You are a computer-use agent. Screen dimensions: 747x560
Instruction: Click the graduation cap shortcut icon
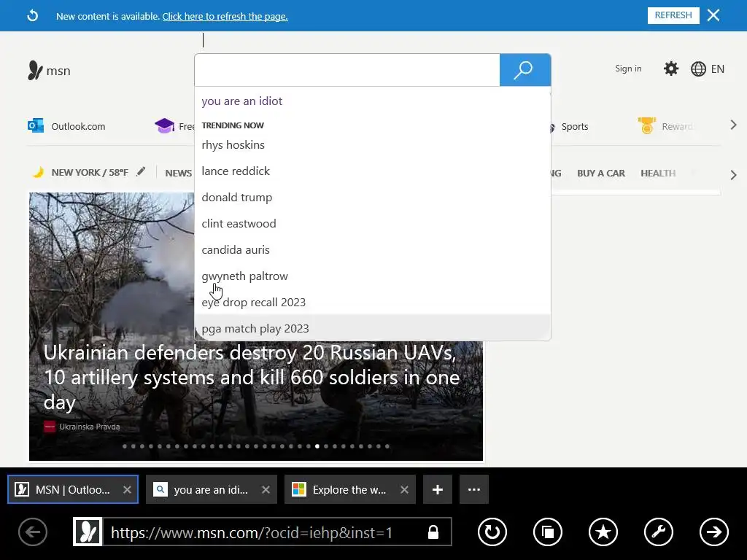click(x=164, y=125)
